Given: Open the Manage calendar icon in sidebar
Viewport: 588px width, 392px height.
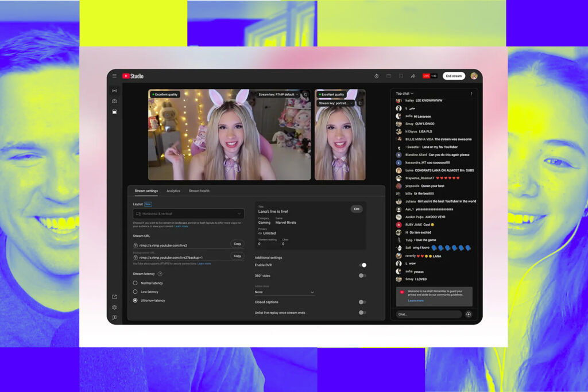Looking at the screenshot, I should 114,111.
